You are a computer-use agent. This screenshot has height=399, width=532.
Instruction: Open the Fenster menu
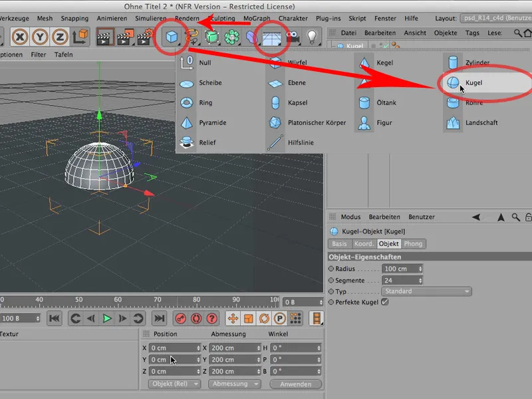385,19
